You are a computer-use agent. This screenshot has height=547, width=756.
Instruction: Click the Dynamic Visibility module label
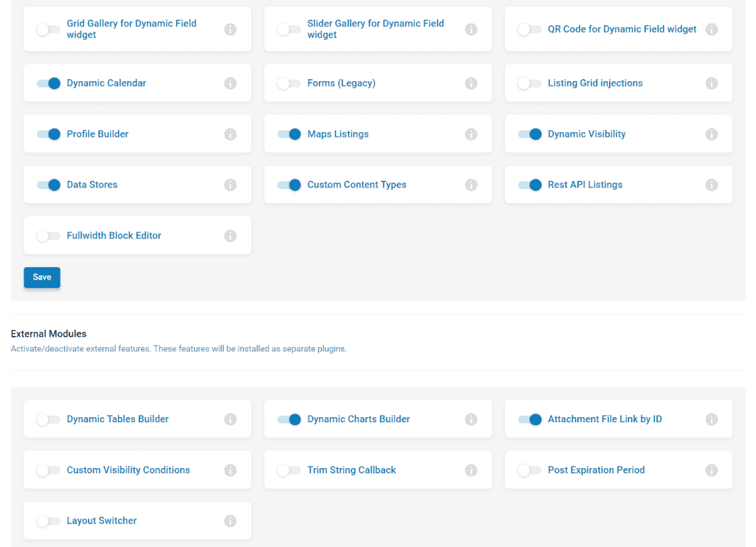586,134
